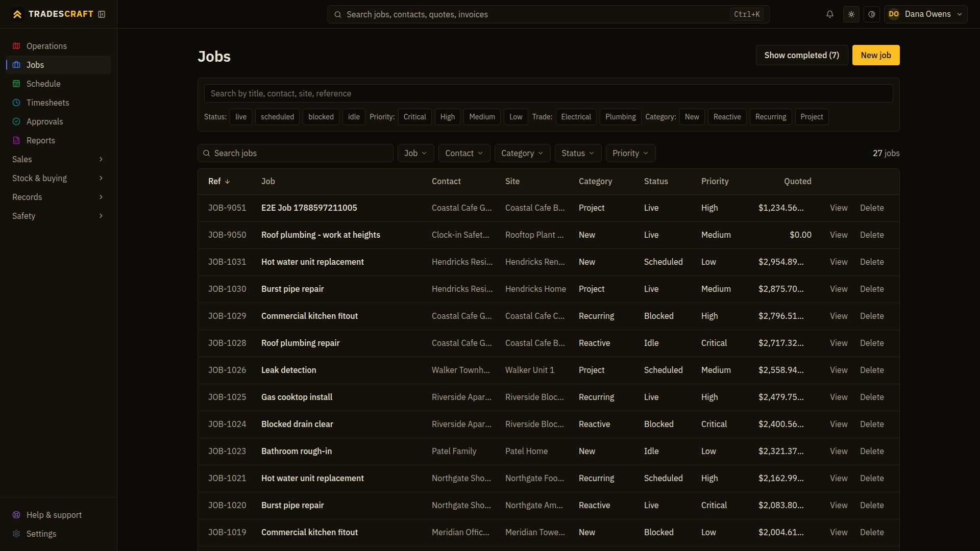980x551 pixels.
Task: Expand the Safety section
Action: pyautogui.click(x=58, y=216)
